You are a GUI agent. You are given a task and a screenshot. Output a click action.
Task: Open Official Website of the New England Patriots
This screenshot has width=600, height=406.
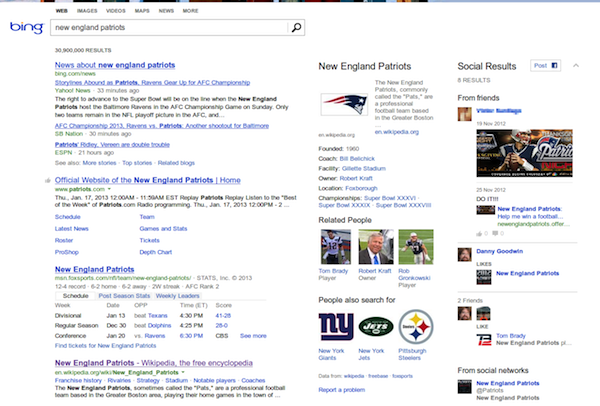148,180
